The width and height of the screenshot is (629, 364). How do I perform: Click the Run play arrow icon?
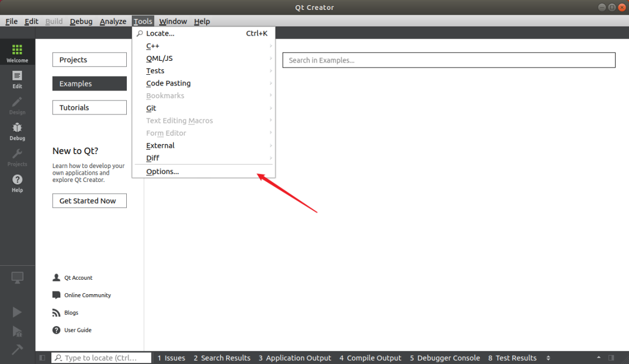(17, 312)
